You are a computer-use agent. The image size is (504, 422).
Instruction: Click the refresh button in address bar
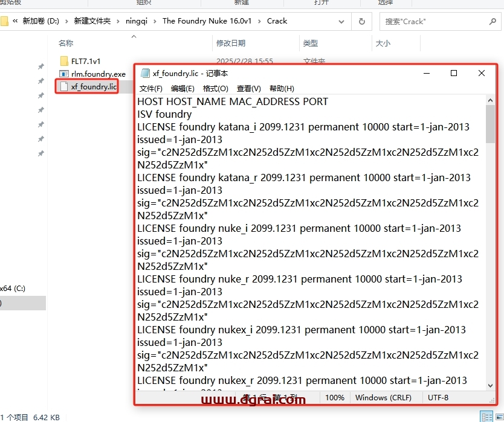(361, 22)
